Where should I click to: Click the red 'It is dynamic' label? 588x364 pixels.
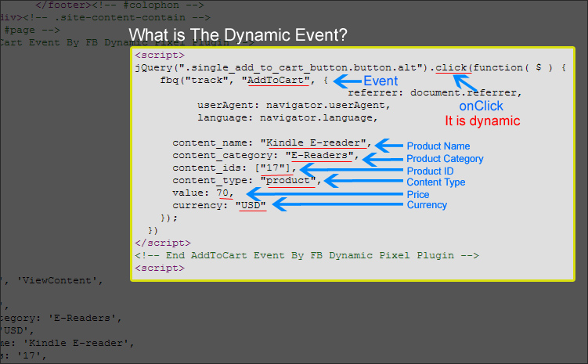pos(482,121)
